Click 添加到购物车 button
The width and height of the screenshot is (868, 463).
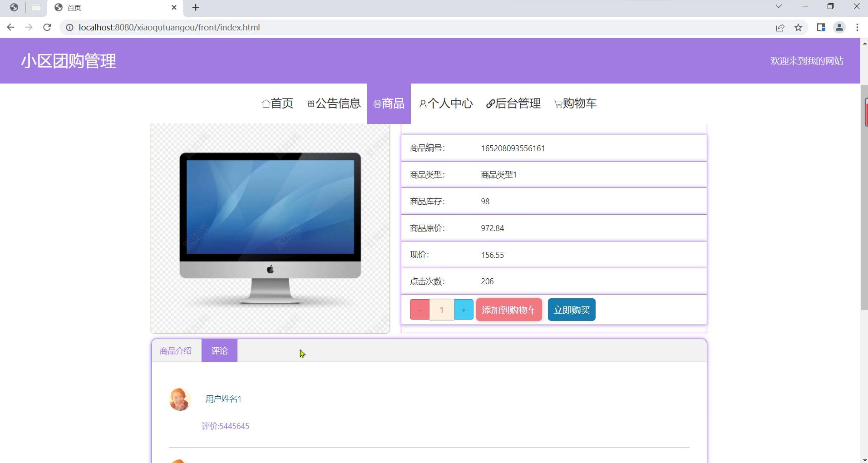tap(509, 310)
